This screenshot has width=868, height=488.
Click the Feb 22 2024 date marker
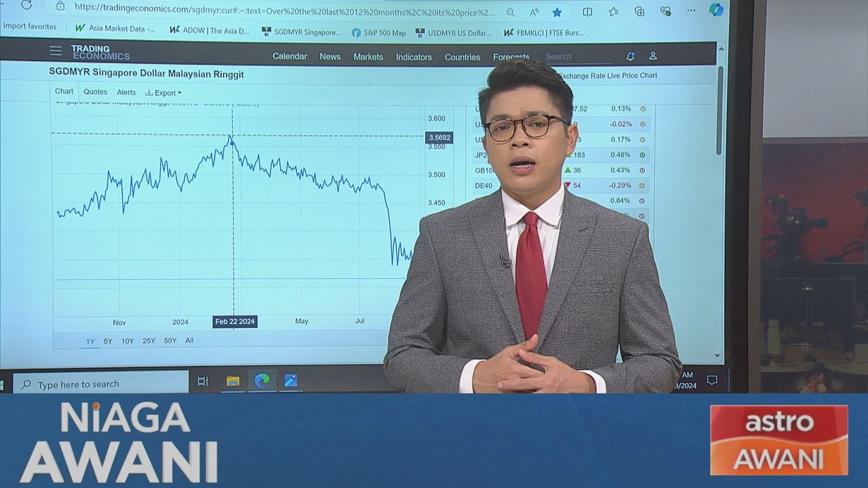[x=235, y=321]
